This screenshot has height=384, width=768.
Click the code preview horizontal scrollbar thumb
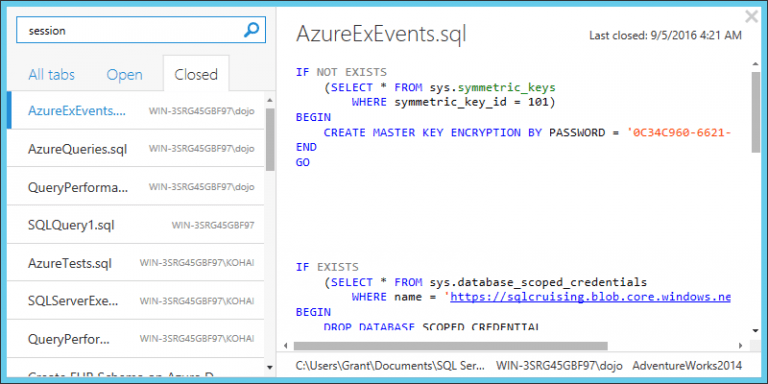(450, 346)
